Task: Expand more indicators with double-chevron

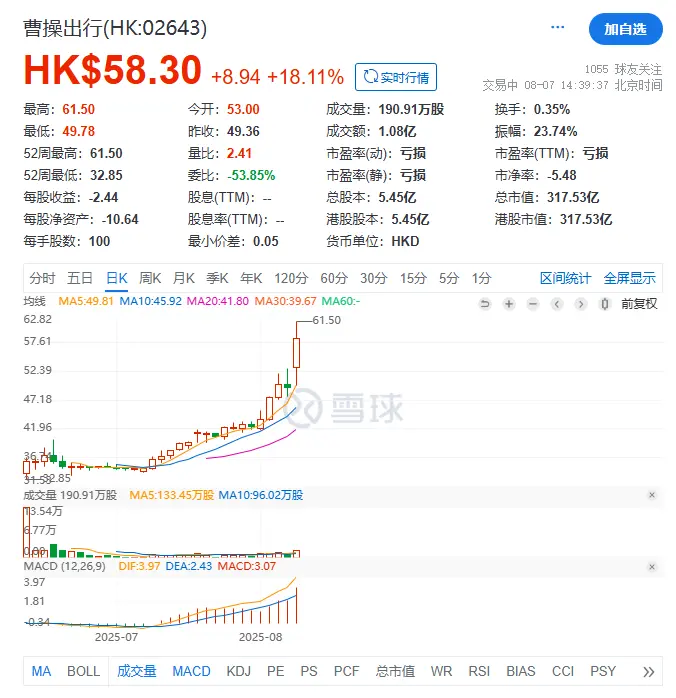Action: pos(648,671)
